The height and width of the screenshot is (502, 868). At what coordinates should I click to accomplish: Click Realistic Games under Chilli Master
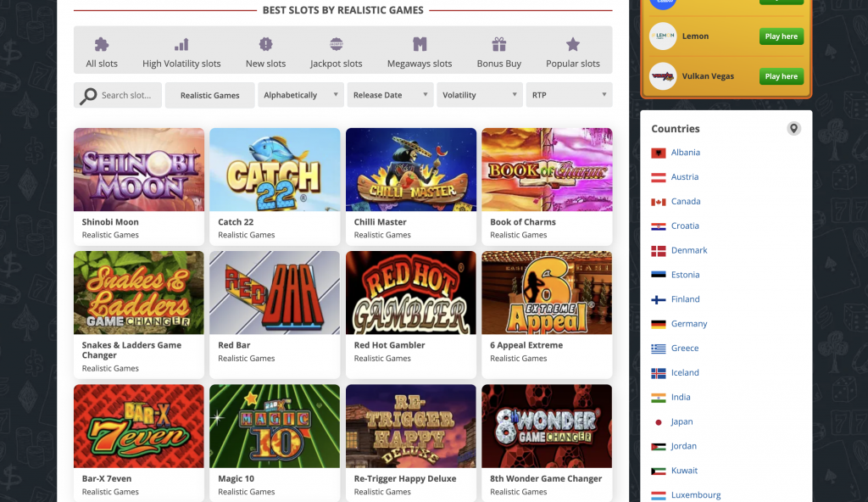[x=382, y=235]
